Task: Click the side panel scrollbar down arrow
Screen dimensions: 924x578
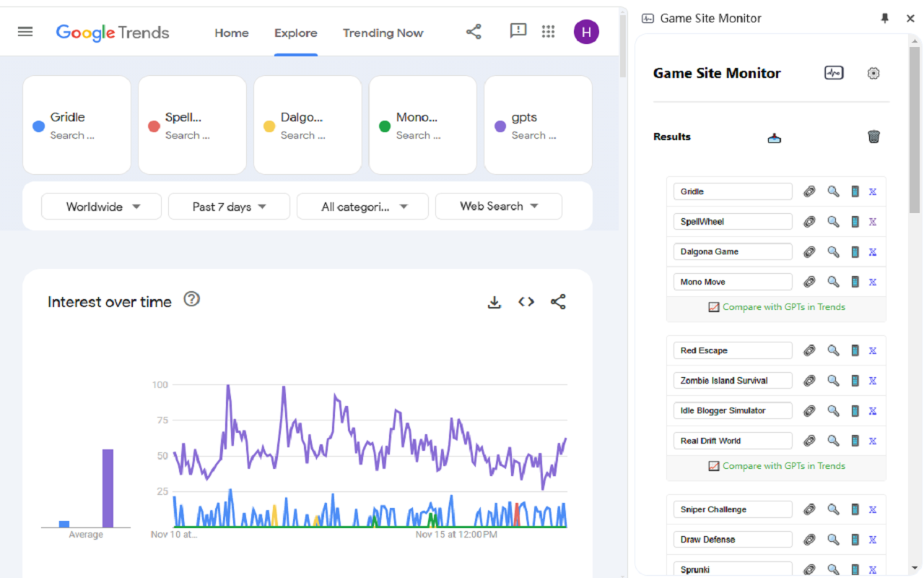Action: coord(915,567)
